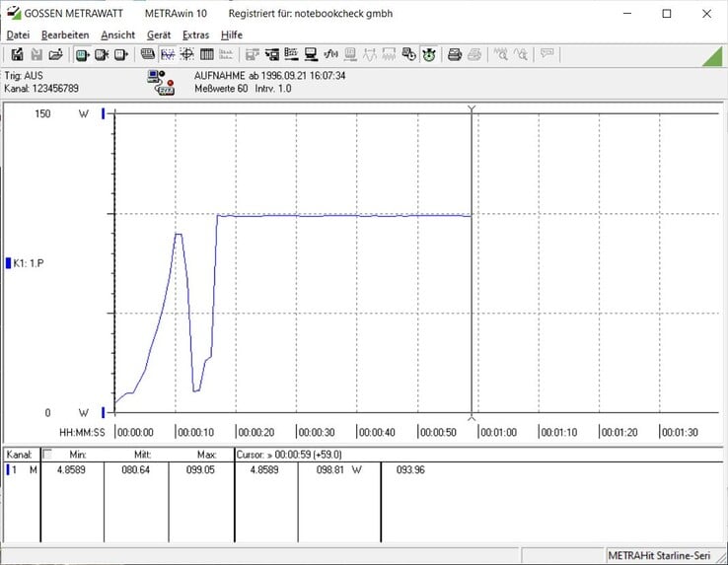Viewport: 728px width, 565px height.
Task: Click the green triangle corner indicator
Action: [713, 57]
